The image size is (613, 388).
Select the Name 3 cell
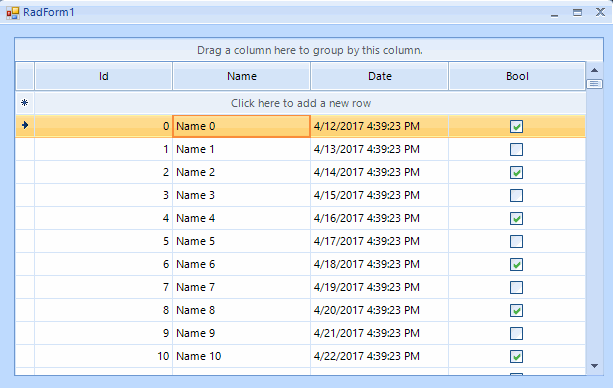(242, 195)
